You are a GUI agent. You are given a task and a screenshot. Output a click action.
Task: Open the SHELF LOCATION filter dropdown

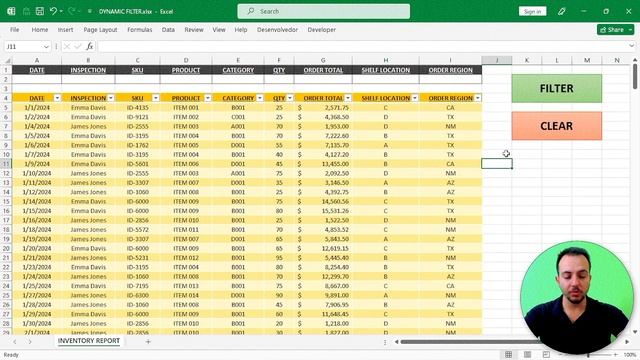pyautogui.click(x=415, y=98)
